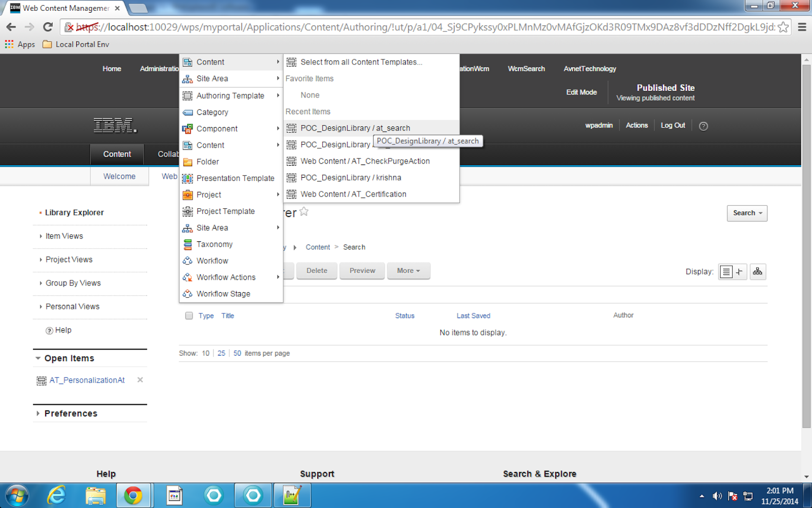This screenshot has height=508, width=812.
Task: Click the browser reload button
Action: coord(48,27)
